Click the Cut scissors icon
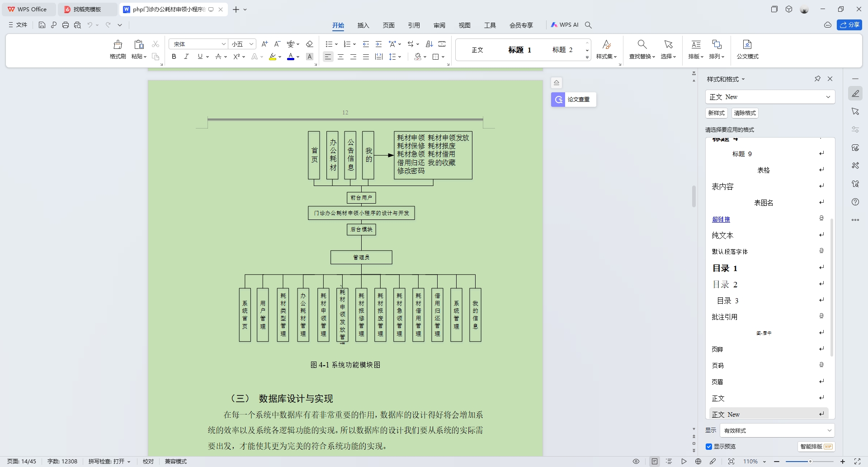Screen dimensions: 868x467 pos(156,44)
